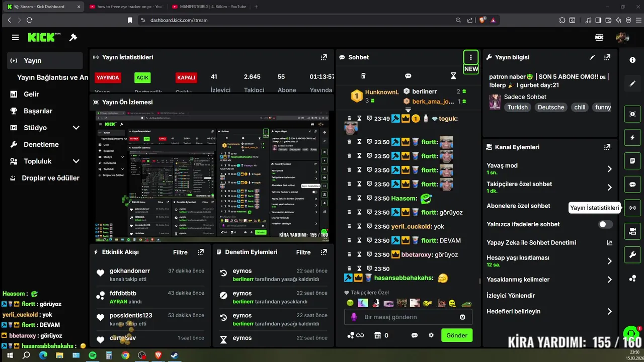Pop out the Denetim Eylemleri panel
644x362 pixels.
tap(324, 252)
